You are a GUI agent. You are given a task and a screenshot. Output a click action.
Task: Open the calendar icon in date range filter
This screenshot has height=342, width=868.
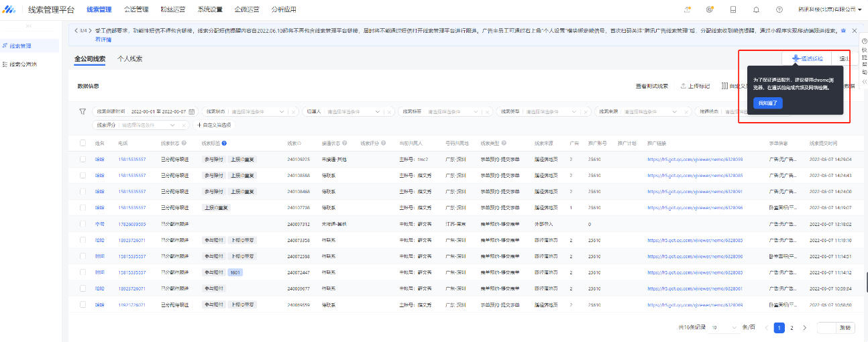[192, 111]
